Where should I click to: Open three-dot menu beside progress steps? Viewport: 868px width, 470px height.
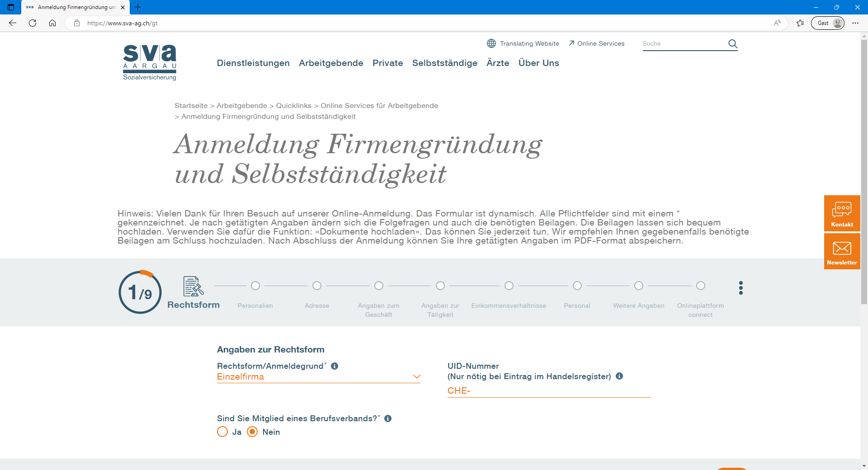tap(741, 288)
